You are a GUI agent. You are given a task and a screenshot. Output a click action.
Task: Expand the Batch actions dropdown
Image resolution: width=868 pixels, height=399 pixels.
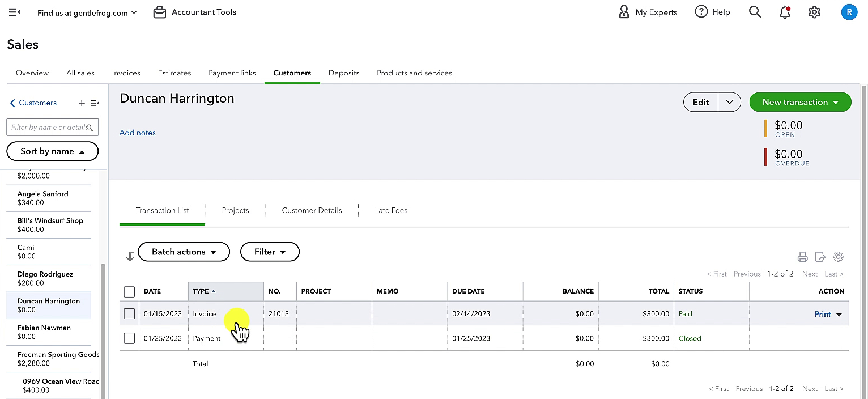coord(184,252)
